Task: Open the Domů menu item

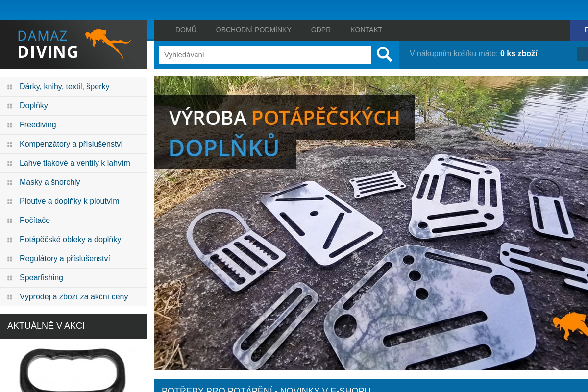Action: (186, 30)
